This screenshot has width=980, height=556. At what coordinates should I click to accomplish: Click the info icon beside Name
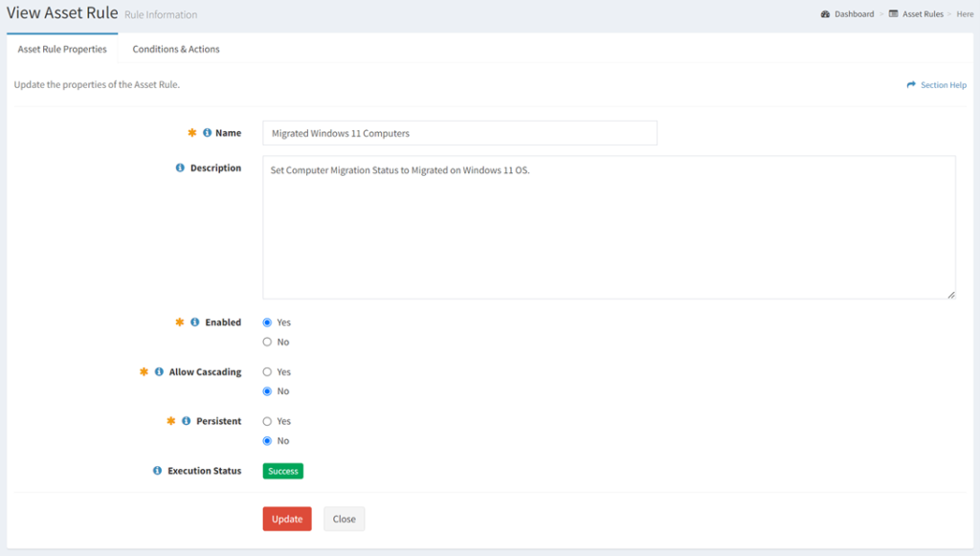coord(207,133)
